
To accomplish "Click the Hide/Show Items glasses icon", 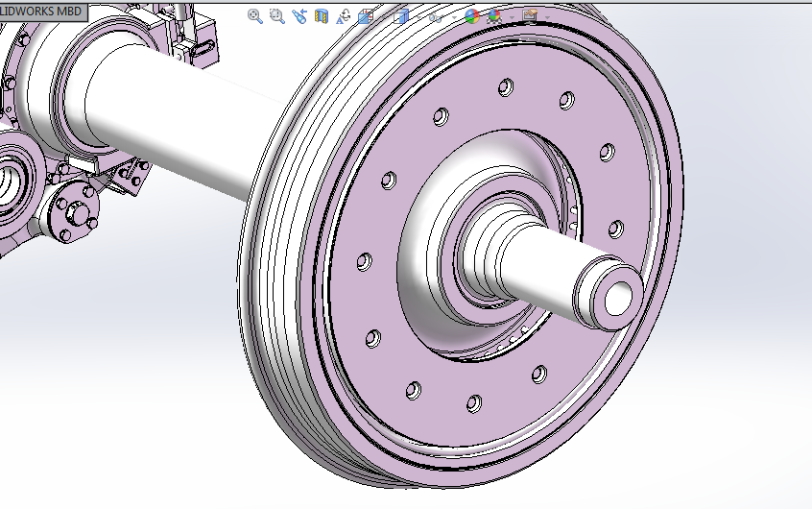I will (x=436, y=17).
